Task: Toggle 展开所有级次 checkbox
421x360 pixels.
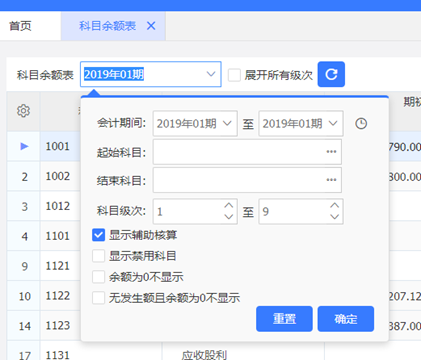Action: point(234,75)
